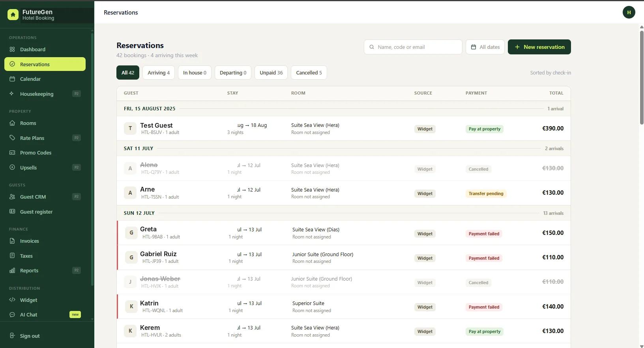Open the Widget code brackets icon
The width and height of the screenshot is (644, 348).
[12, 300]
